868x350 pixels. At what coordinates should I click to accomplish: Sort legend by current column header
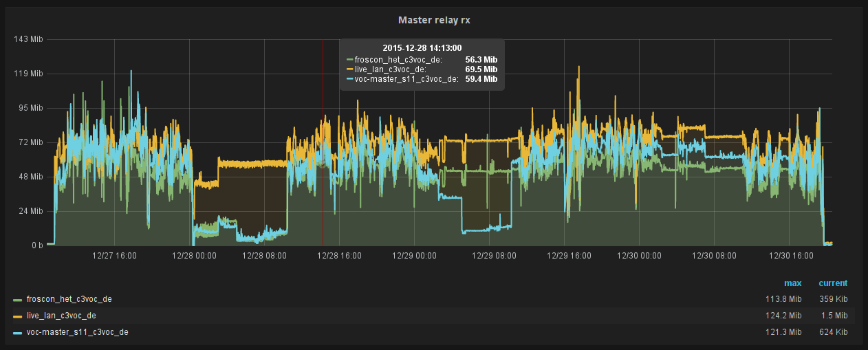click(x=832, y=283)
